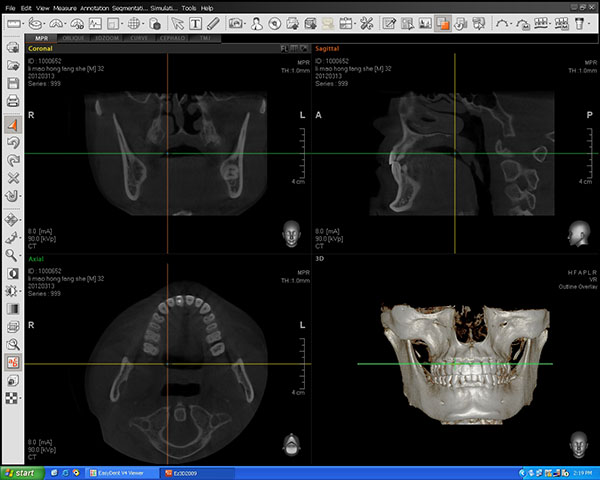Click the Print icon in left sidebar

13,101
